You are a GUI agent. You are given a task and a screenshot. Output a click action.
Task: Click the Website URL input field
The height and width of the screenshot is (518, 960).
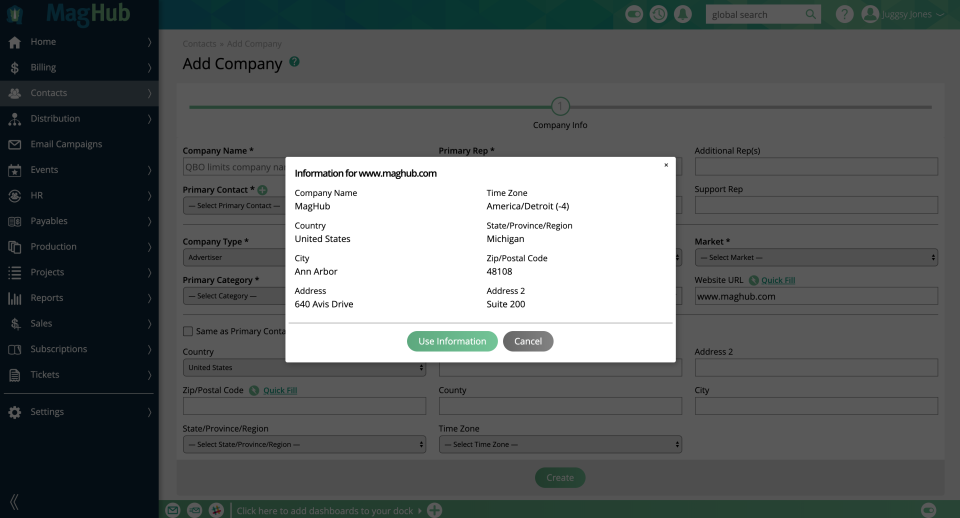pos(816,296)
